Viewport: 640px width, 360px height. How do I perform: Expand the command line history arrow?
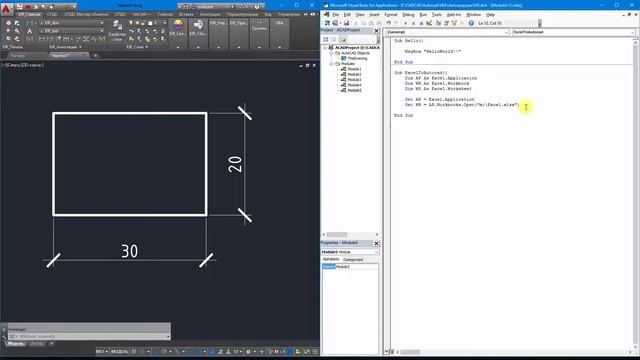click(x=168, y=336)
